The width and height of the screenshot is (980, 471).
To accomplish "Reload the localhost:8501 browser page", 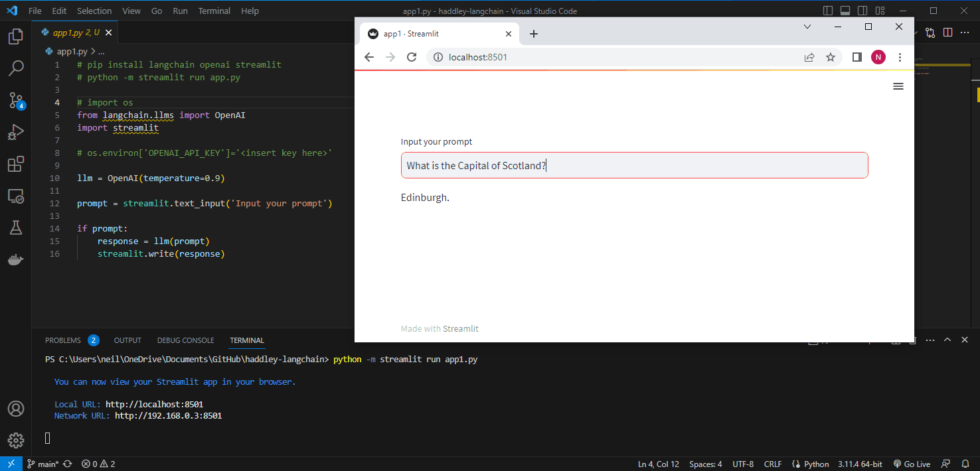I will click(x=412, y=57).
